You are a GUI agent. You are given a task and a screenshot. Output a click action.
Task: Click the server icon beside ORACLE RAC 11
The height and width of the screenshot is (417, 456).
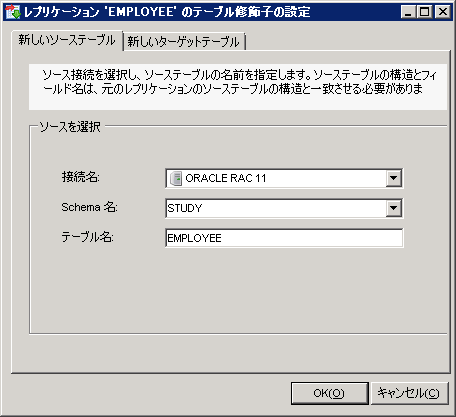[176, 178]
